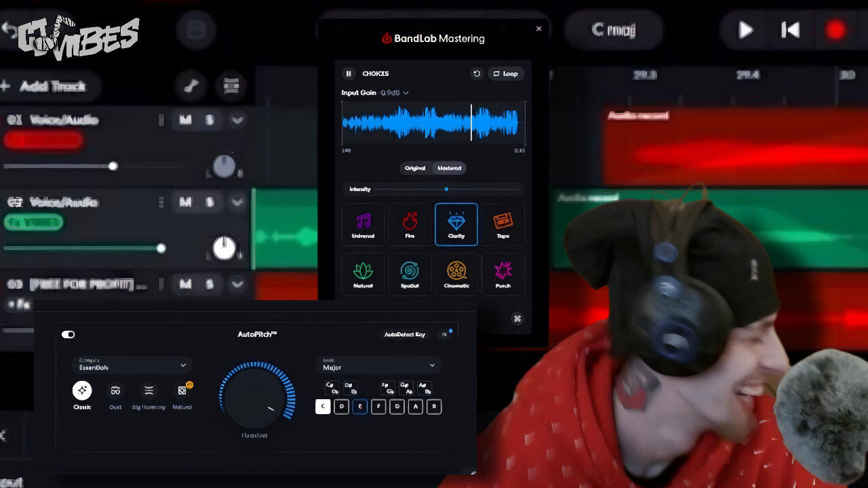Viewport: 868px width, 488px height.
Task: Select the Spatial mastering preset
Action: 410,274
